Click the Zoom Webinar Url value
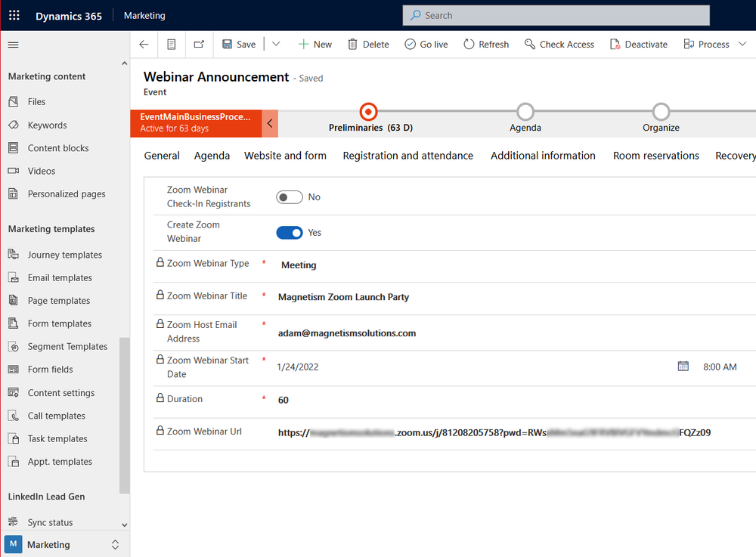This screenshot has width=756, height=557. (494, 433)
